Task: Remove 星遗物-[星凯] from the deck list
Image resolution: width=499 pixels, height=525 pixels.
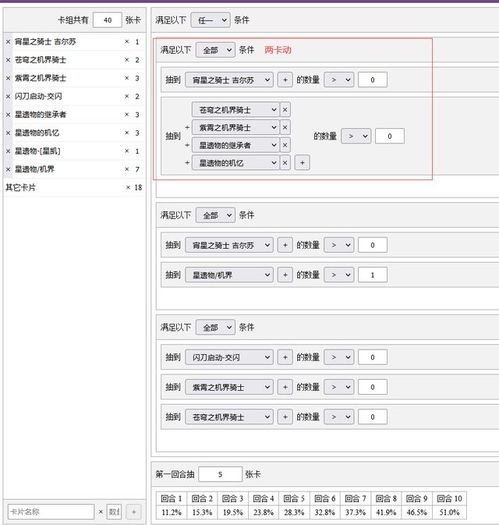Action: pos(8,151)
